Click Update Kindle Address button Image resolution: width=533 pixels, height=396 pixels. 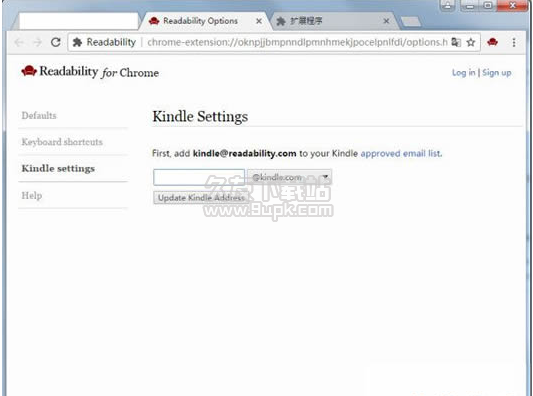(201, 198)
